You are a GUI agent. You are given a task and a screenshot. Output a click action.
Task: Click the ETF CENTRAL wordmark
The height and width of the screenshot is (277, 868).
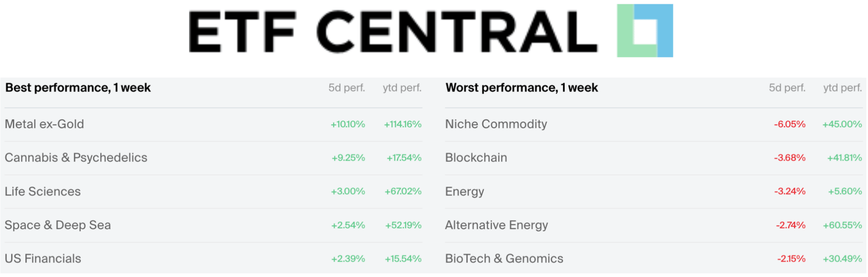click(x=392, y=32)
